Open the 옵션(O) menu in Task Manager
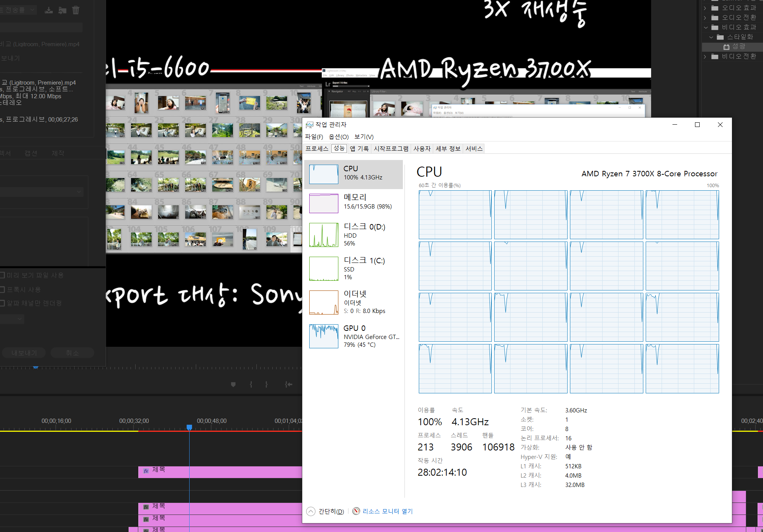 coord(338,137)
